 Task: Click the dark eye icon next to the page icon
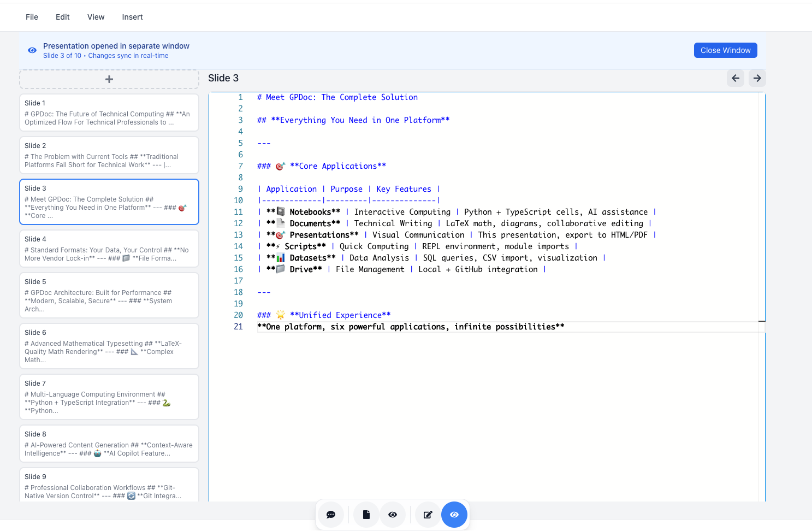pos(393,515)
